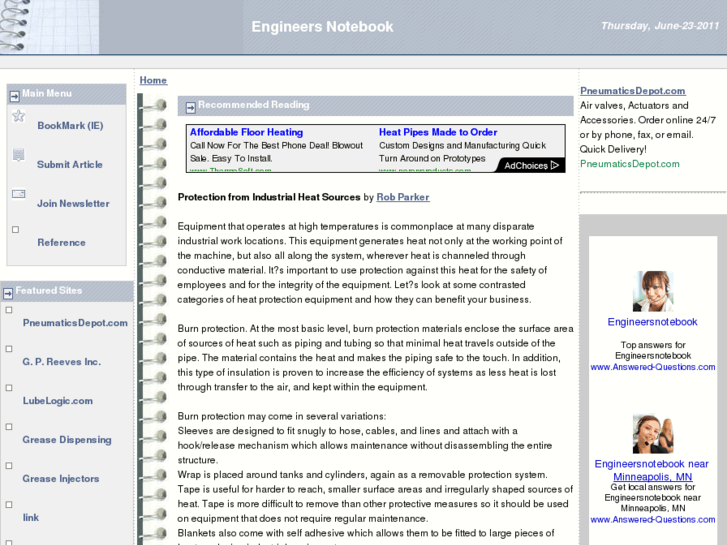Click the AdChoices label
This screenshot has width=727, height=545.
point(526,166)
